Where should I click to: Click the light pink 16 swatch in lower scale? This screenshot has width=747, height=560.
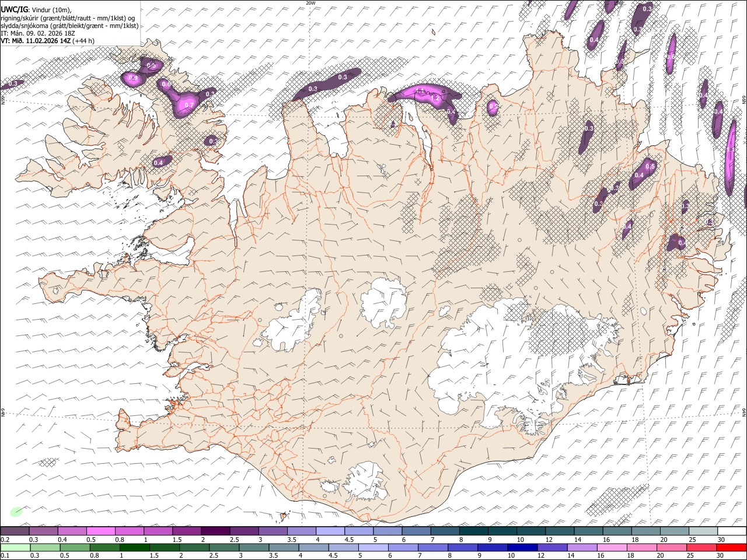612,547
